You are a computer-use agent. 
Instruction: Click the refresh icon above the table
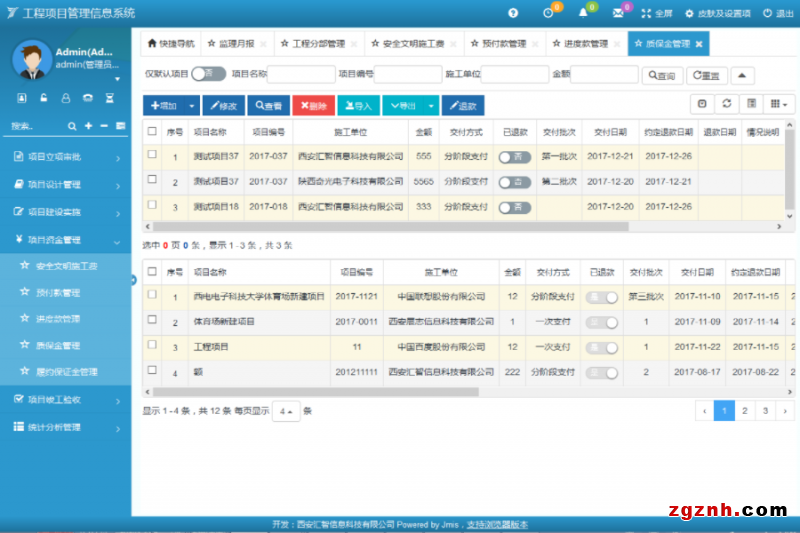click(x=727, y=104)
